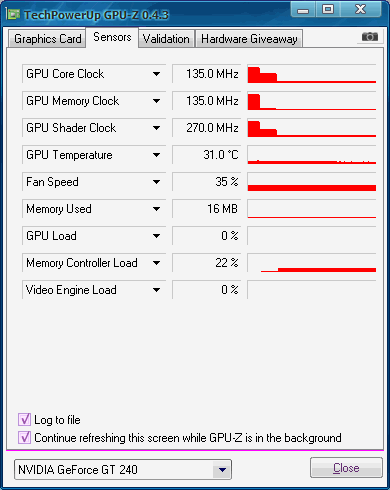
Task: Expand the GPU Core Clock sensor dropdown
Action: 156,74
